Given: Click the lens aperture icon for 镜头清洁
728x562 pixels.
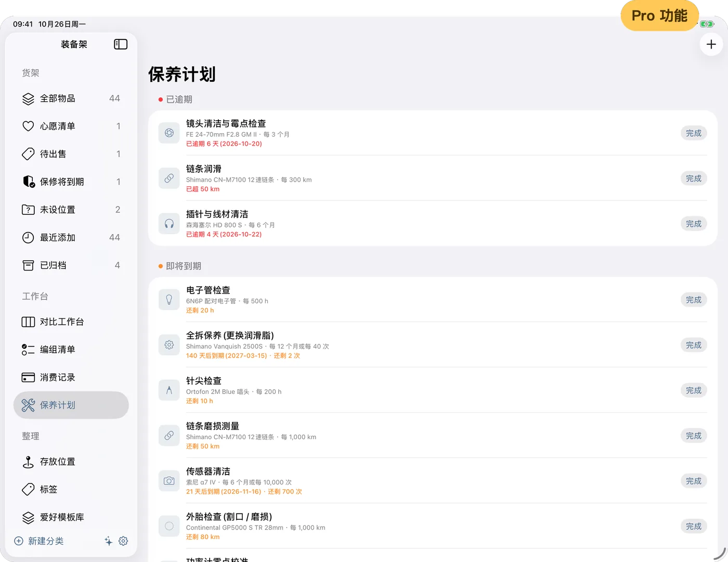Looking at the screenshot, I should [169, 133].
